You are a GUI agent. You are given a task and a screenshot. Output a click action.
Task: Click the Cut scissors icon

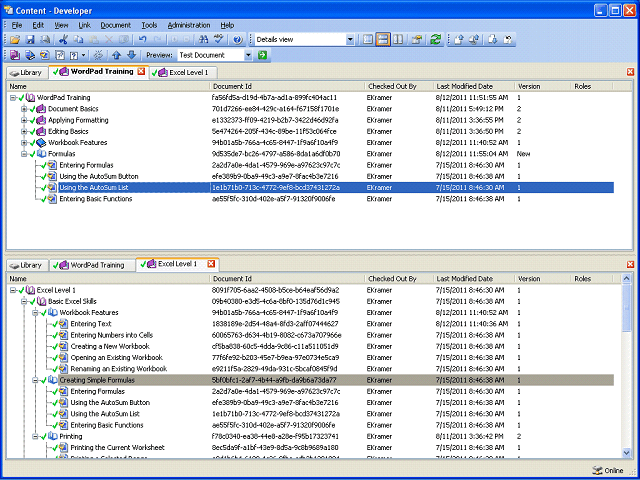tap(63, 40)
